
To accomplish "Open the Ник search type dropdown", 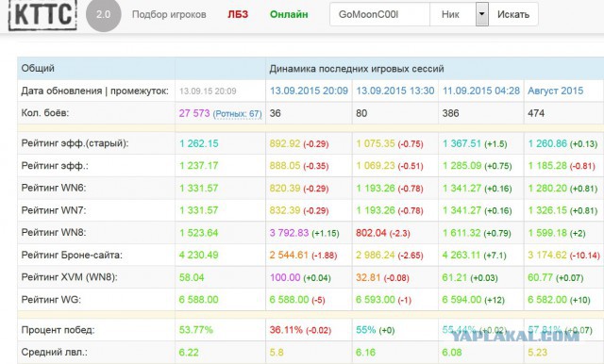I will coord(460,15).
